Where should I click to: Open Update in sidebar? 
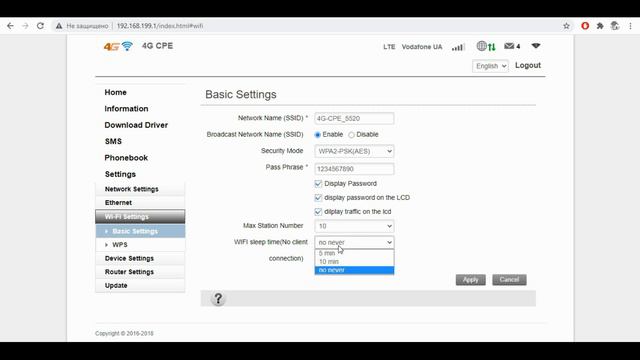(140, 285)
